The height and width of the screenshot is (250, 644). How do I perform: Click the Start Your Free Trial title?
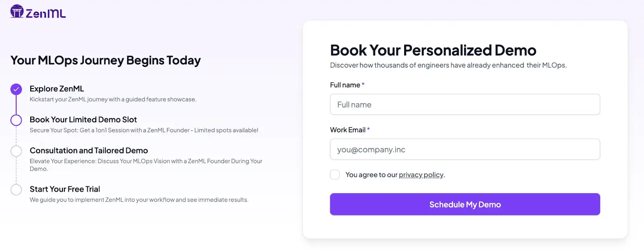pyautogui.click(x=65, y=189)
